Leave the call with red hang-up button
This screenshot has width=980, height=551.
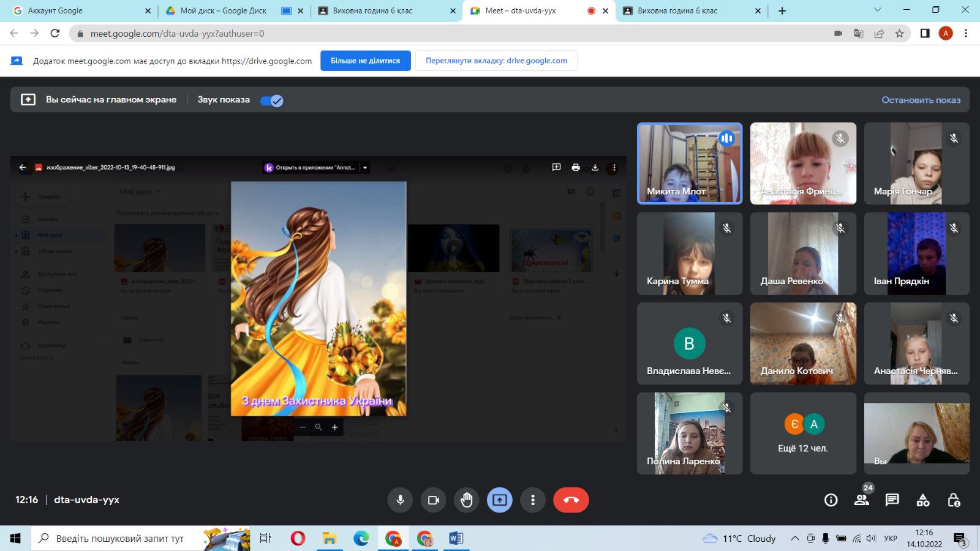point(571,500)
